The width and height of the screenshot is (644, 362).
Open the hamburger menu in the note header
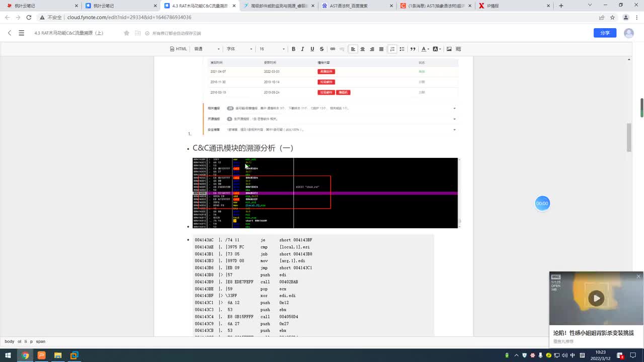tap(21, 33)
